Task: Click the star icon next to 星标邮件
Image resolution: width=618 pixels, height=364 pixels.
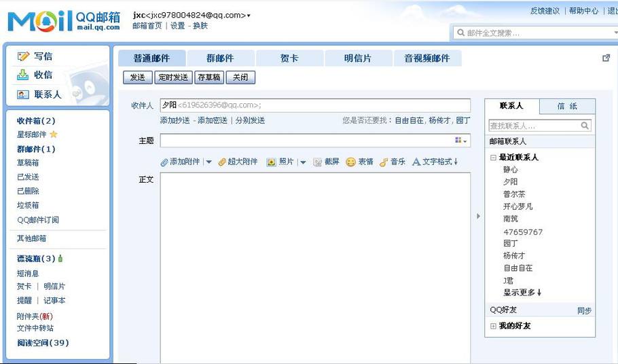Action: click(54, 134)
